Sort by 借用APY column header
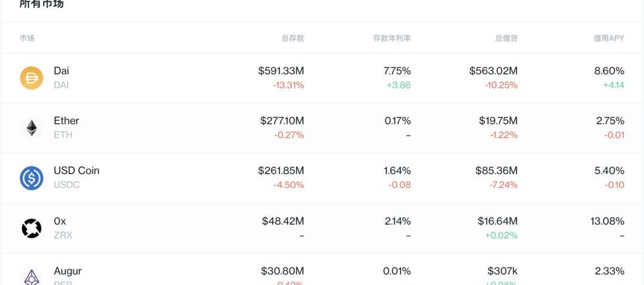The height and width of the screenshot is (285, 644). 609,38
